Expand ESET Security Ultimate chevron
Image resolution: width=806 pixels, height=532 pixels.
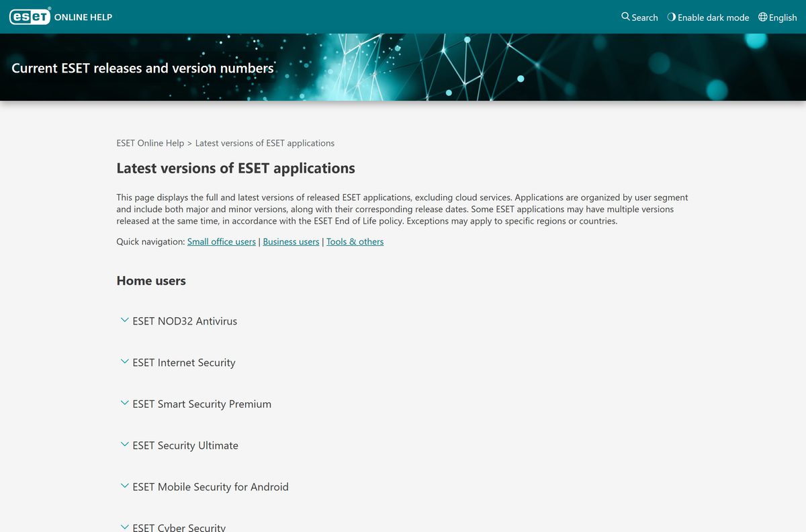[x=124, y=445]
